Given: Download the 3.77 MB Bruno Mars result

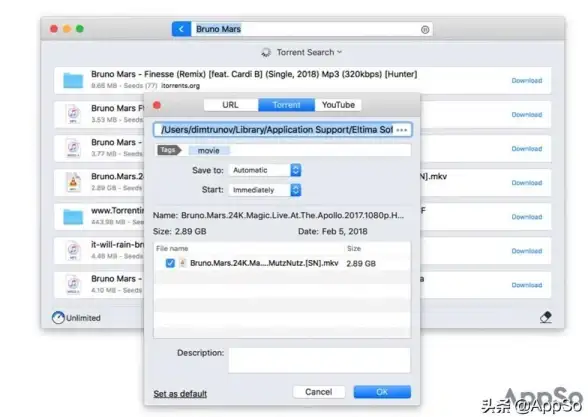Looking at the screenshot, I should pos(527,149).
